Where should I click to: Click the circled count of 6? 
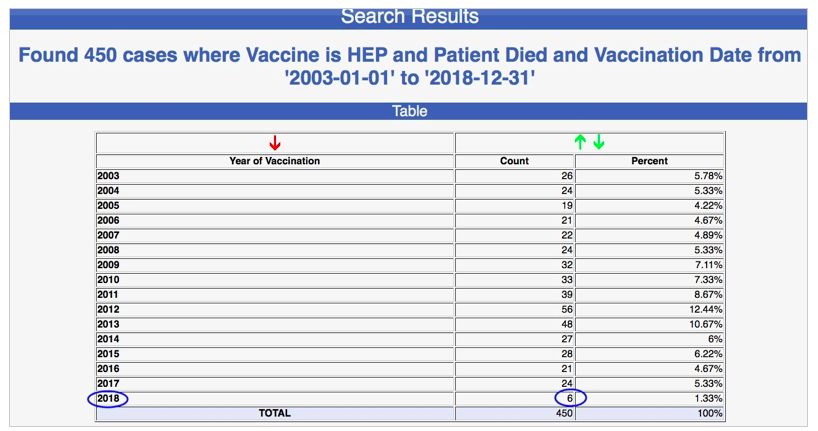tap(568, 398)
